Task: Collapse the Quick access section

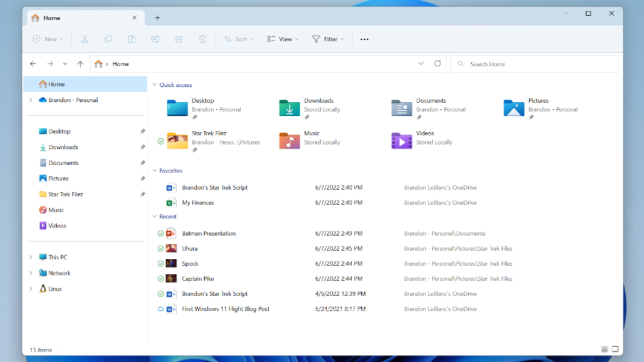Action: (155, 85)
